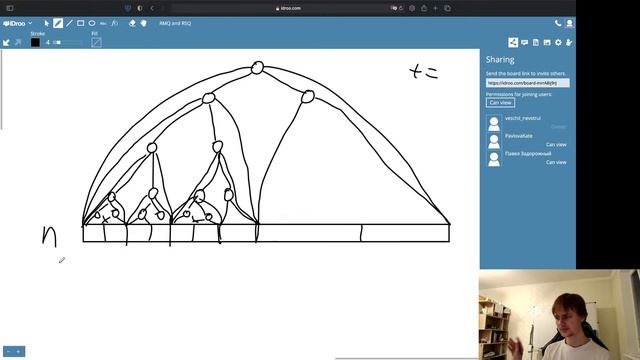Image resolution: width=640 pixels, height=360 pixels.
Task: Click Pavlovakate user avatar
Action: pos(494,141)
